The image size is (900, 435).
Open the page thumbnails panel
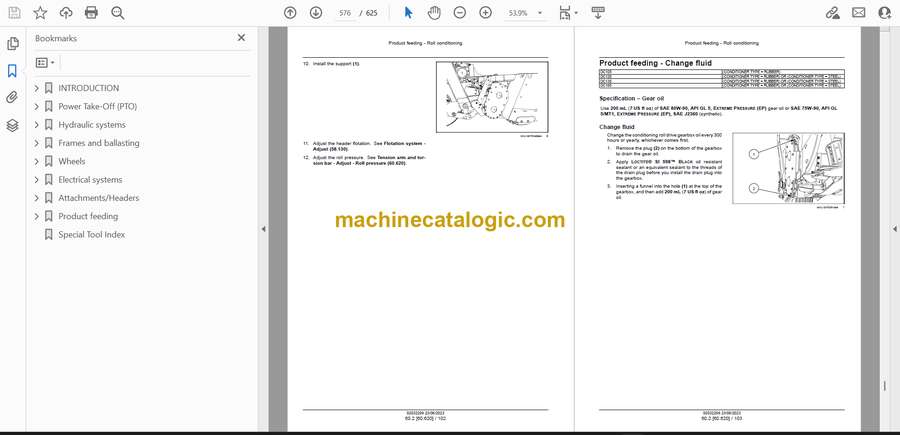click(x=12, y=44)
